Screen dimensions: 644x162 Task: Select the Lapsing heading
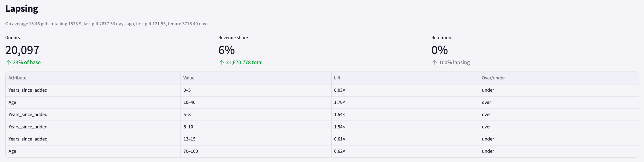(x=22, y=9)
